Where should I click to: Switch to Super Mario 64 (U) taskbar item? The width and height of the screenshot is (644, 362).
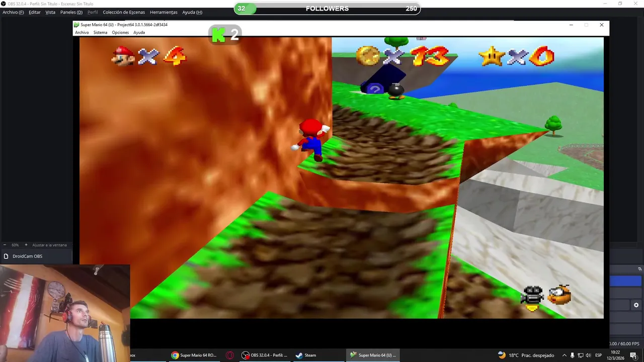[373, 355]
